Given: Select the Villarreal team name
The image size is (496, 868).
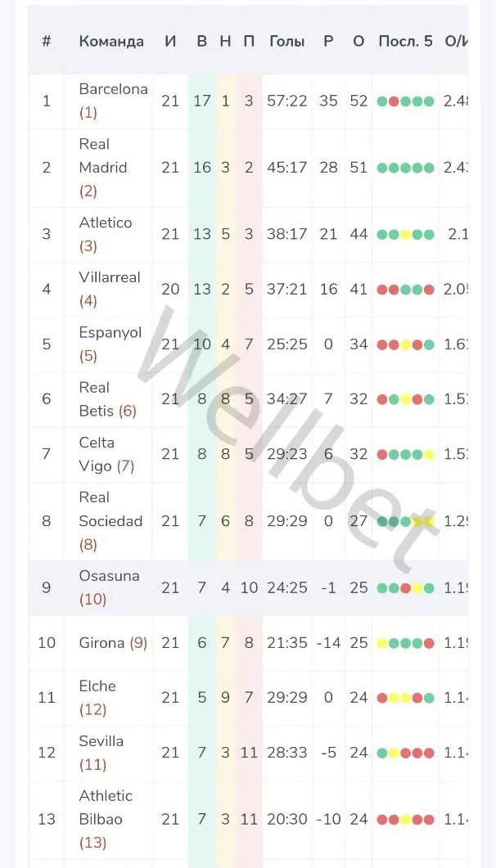Looking at the screenshot, I should coord(110,277).
